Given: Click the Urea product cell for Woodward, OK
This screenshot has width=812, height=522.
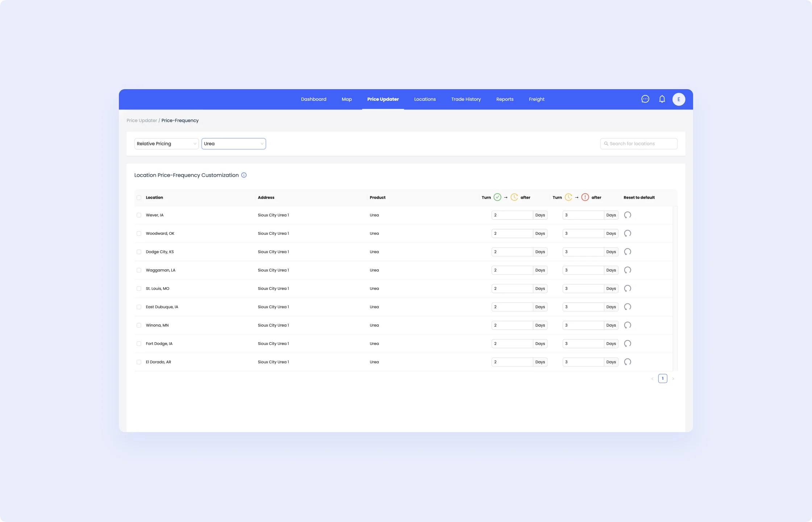Looking at the screenshot, I should click(374, 233).
